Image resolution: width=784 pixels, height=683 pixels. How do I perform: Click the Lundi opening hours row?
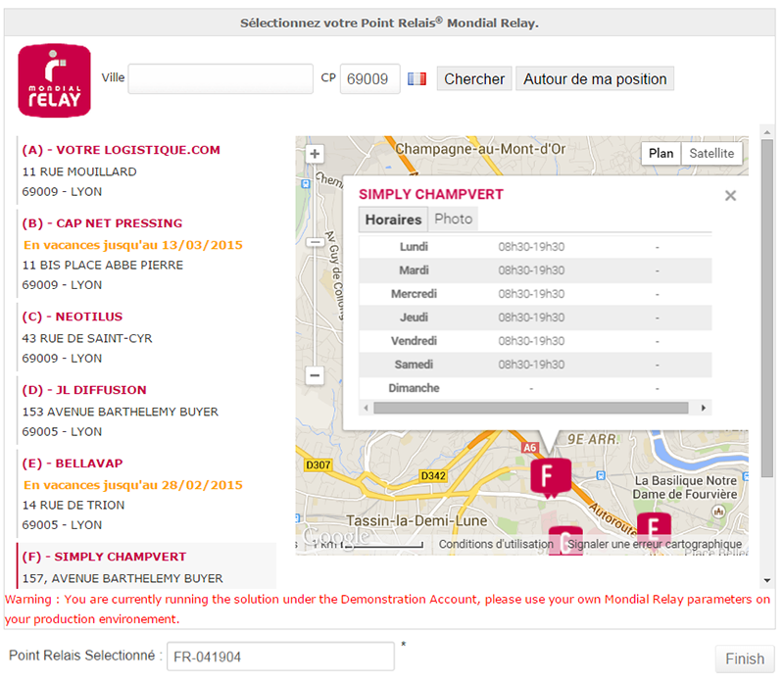pyautogui.click(x=535, y=247)
